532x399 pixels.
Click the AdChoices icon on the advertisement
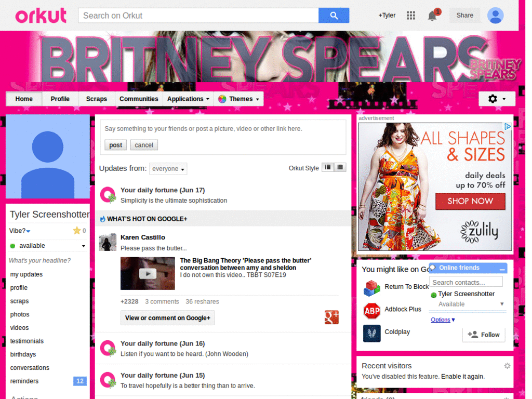tap(508, 127)
